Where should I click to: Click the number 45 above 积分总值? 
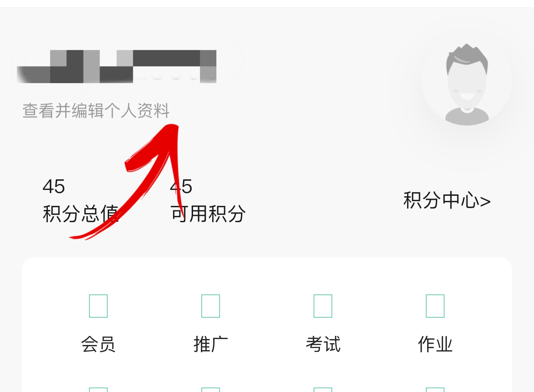[54, 187]
